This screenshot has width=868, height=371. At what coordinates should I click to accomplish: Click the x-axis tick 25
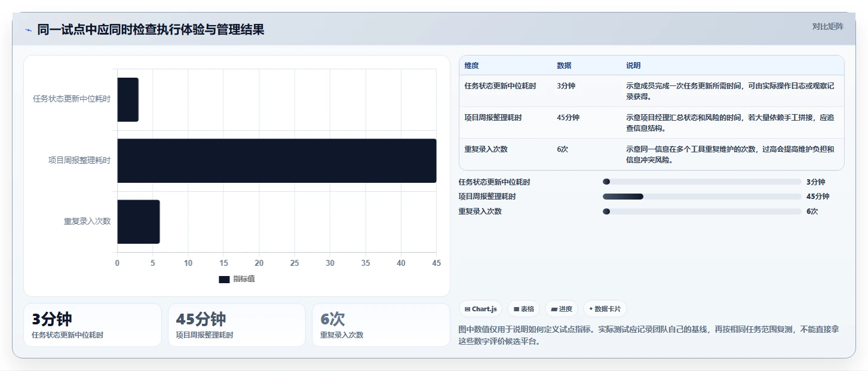click(x=295, y=263)
